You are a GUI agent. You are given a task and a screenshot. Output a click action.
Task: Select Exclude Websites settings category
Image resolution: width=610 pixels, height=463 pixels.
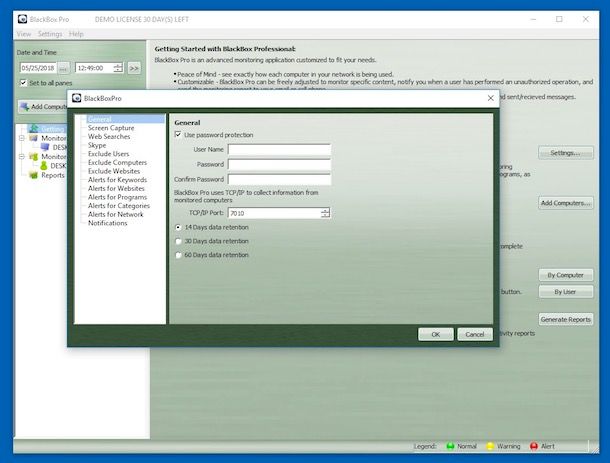point(114,171)
